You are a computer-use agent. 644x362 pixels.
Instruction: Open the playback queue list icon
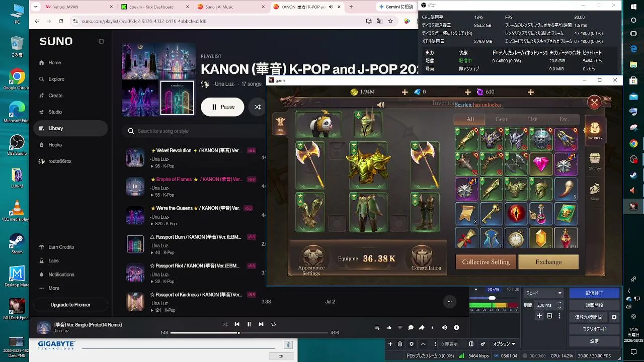point(377,327)
